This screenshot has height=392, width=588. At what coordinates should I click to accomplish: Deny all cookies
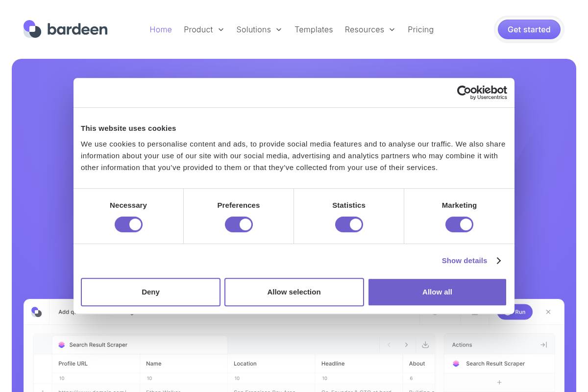[150, 292]
